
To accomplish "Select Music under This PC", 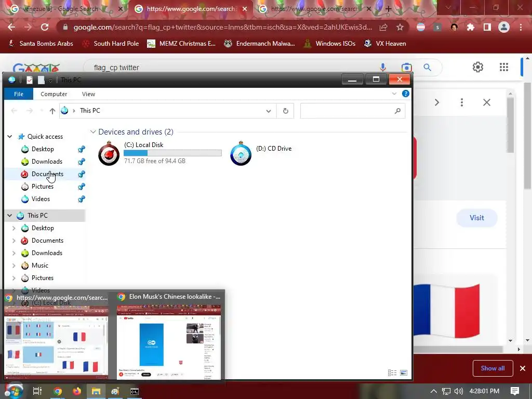I will (39, 265).
